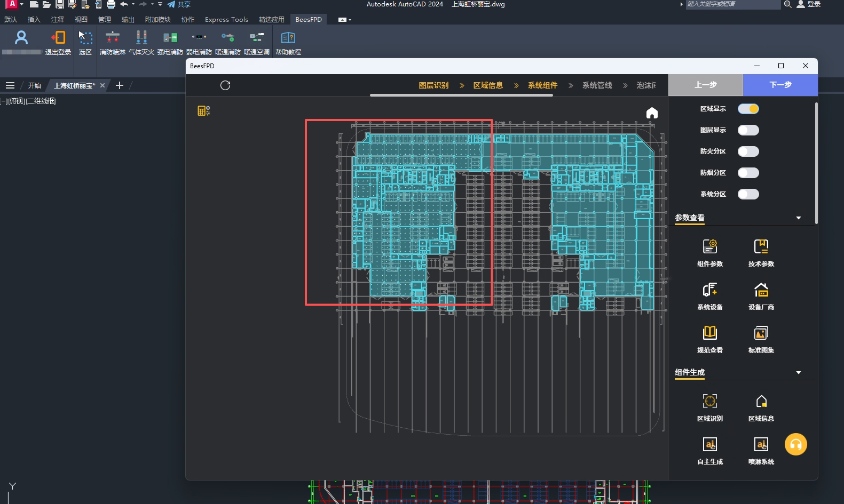
Task: Select the 系统管线 step tab
Action: 597,85
